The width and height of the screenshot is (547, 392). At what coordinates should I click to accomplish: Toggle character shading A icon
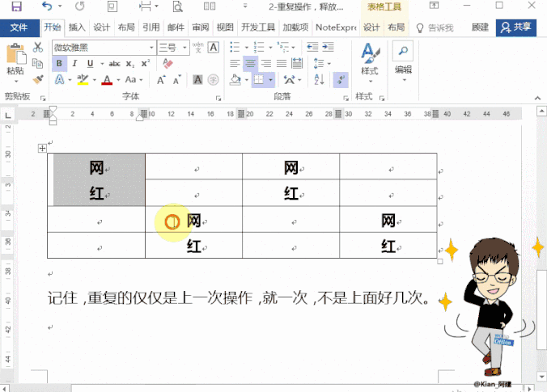[197, 80]
